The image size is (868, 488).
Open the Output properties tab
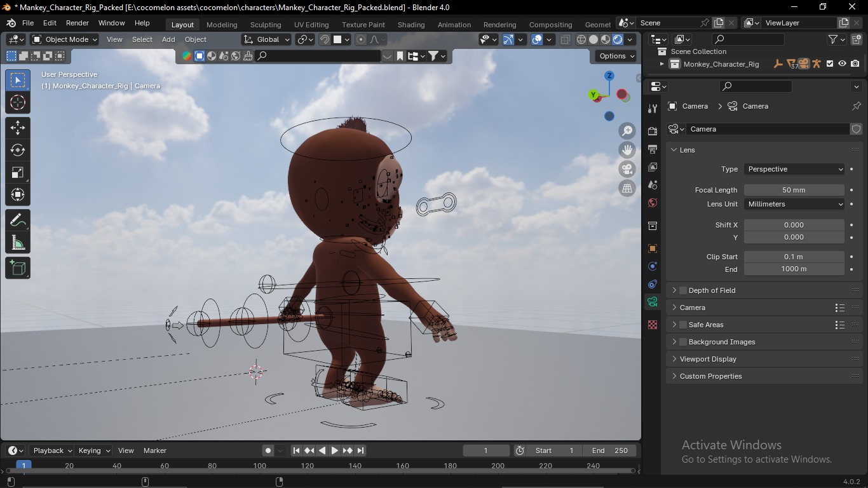[653, 149]
